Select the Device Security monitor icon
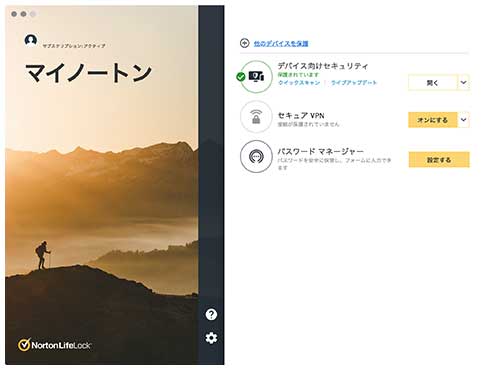 tap(256, 77)
